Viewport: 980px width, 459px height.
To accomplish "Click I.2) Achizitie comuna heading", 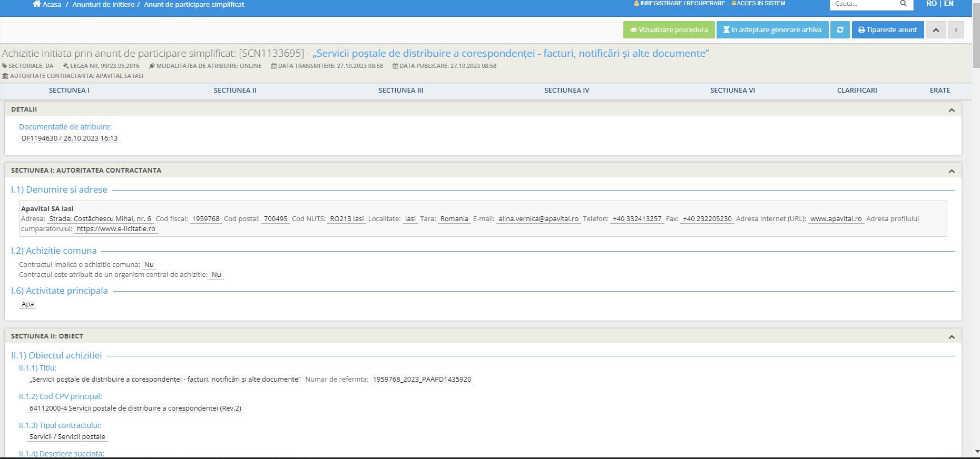I will 54,251.
